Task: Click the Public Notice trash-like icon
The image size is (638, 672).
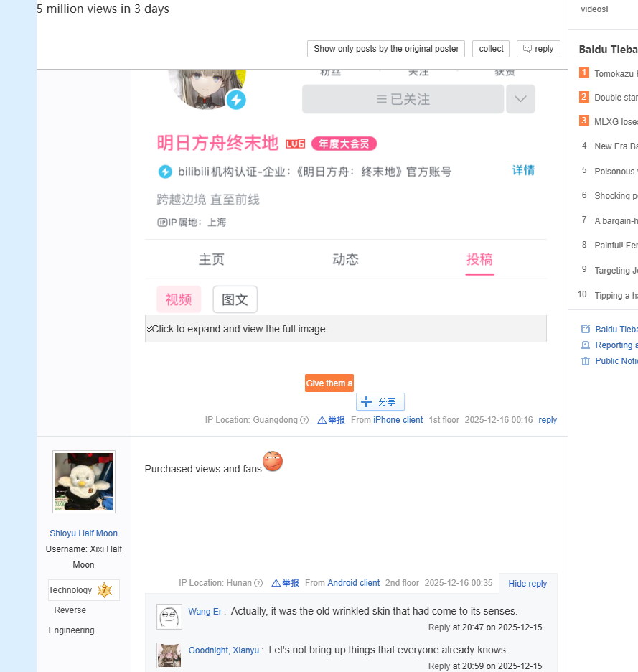Action: pyautogui.click(x=586, y=361)
